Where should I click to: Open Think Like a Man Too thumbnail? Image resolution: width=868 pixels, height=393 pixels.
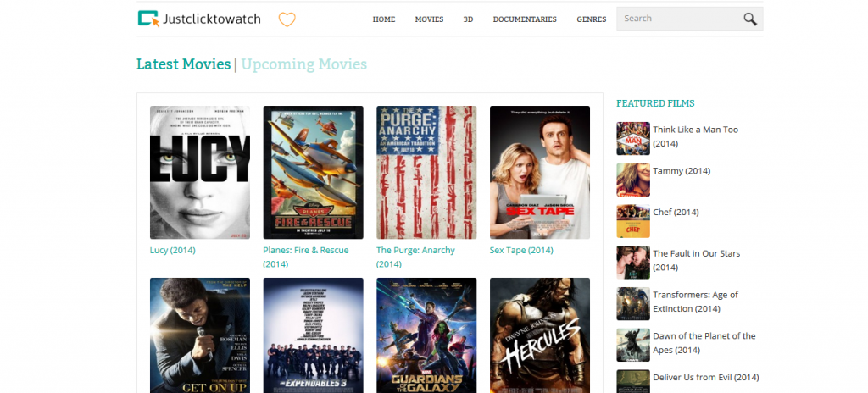pos(633,138)
